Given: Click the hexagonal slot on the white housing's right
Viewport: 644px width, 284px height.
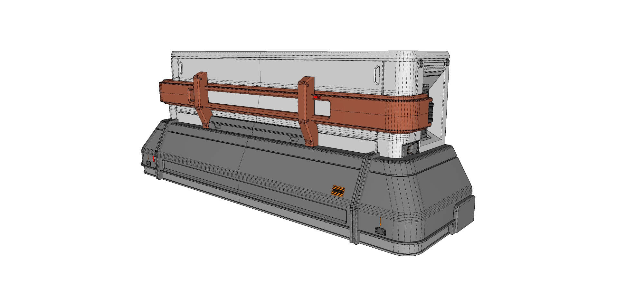Looking at the screenshot, I should tap(376, 75).
